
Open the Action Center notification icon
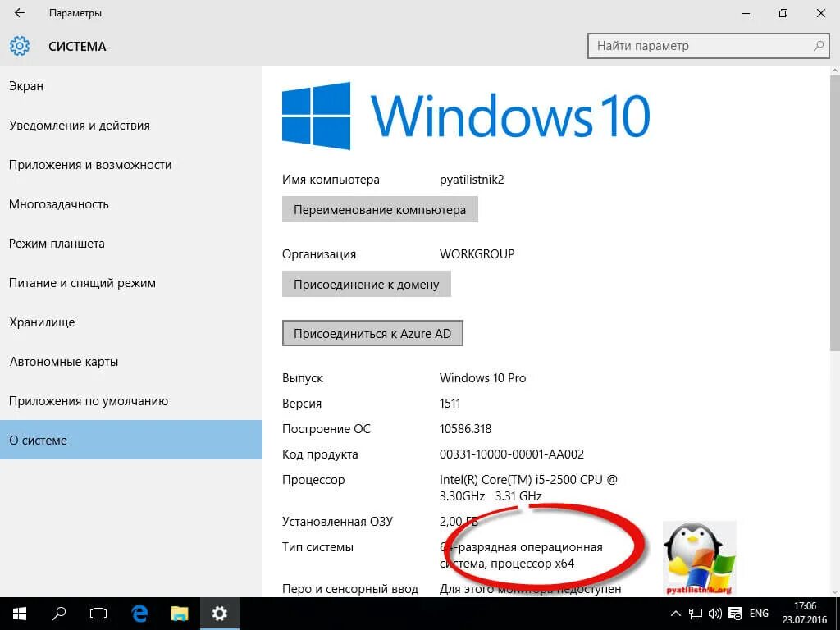click(735, 614)
